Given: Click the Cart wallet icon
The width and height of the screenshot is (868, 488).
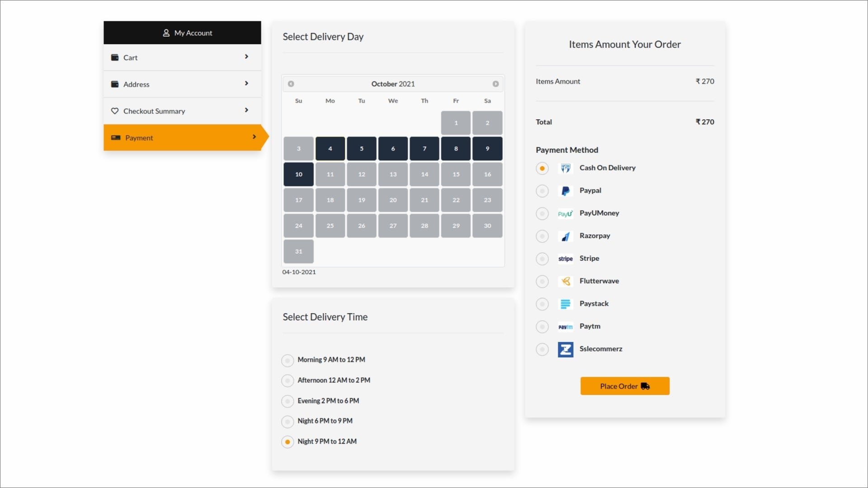Looking at the screenshot, I should pyautogui.click(x=115, y=57).
